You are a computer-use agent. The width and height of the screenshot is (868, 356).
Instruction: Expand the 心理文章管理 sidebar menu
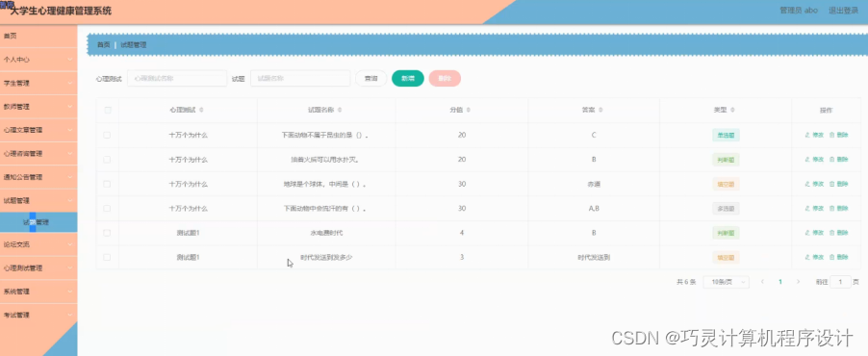(38, 130)
